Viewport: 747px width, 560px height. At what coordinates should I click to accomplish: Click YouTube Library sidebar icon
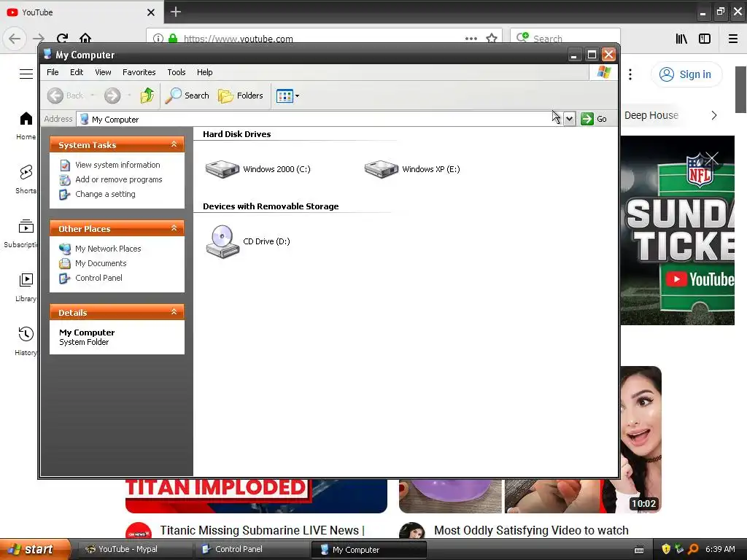[26, 280]
